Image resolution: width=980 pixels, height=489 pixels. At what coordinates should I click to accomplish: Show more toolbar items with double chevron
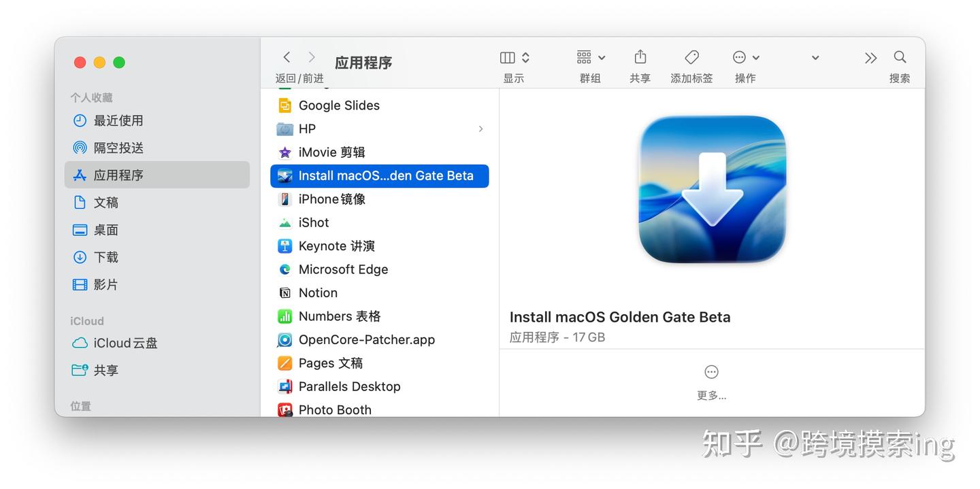pyautogui.click(x=870, y=58)
